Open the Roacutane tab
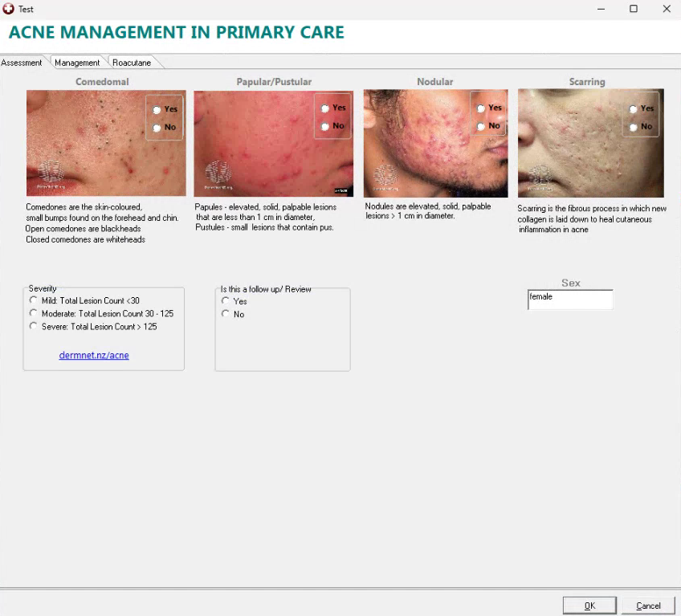Screen dimensions: 681x616 132,63
